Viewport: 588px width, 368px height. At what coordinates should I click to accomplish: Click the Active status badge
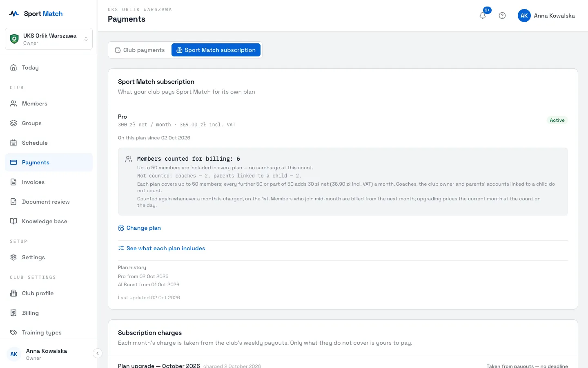[x=557, y=120]
